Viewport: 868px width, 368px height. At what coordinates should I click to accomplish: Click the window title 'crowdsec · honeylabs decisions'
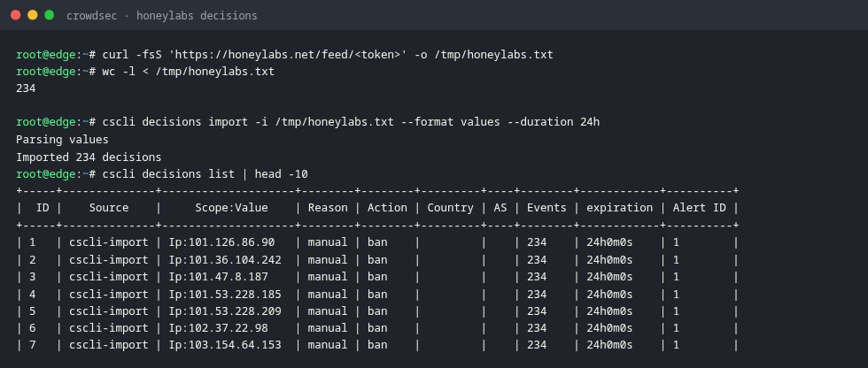click(161, 15)
